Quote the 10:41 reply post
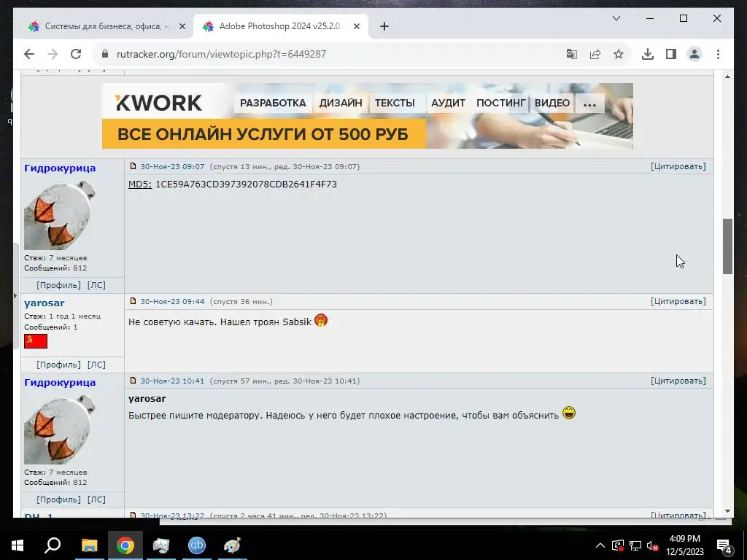 (678, 381)
